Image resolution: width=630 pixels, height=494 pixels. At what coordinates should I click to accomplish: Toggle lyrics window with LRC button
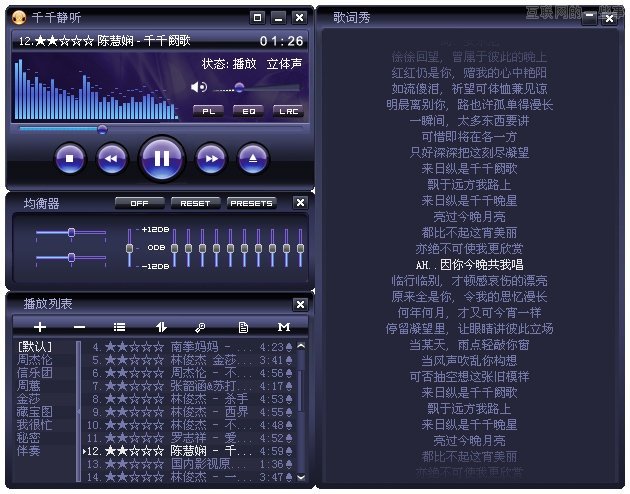(x=288, y=111)
